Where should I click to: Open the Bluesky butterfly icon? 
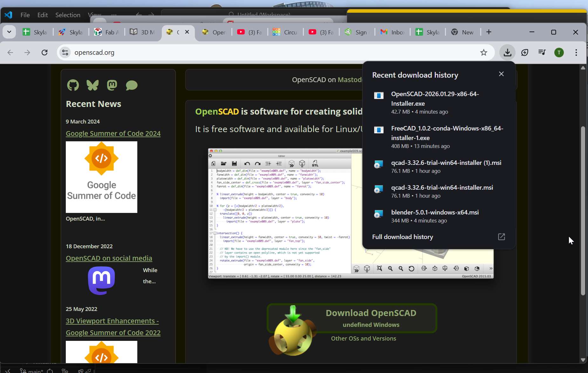point(92,85)
